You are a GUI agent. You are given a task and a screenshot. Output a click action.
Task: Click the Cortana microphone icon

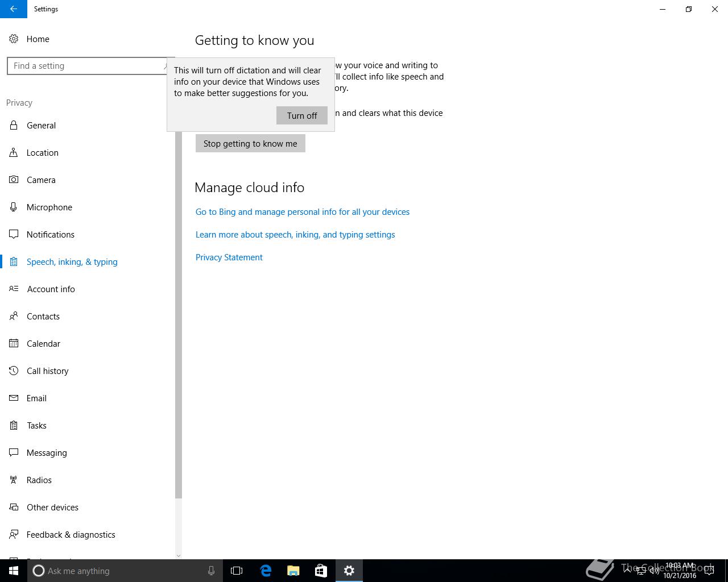211,571
